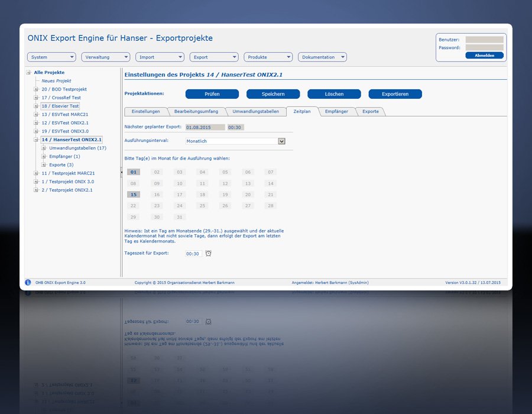Select project 1 / Testprojekt ONIX 3.0
The image size is (532, 414).
(67, 182)
